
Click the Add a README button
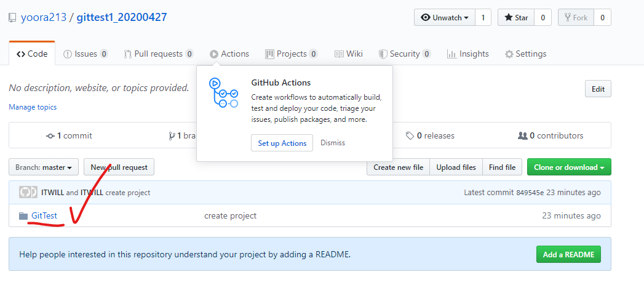coord(568,254)
